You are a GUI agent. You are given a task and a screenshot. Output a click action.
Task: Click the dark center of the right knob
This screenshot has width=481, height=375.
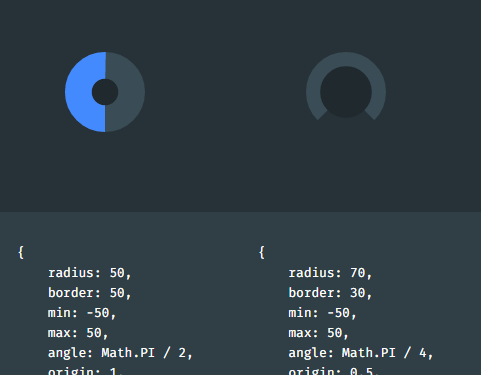pos(346,92)
